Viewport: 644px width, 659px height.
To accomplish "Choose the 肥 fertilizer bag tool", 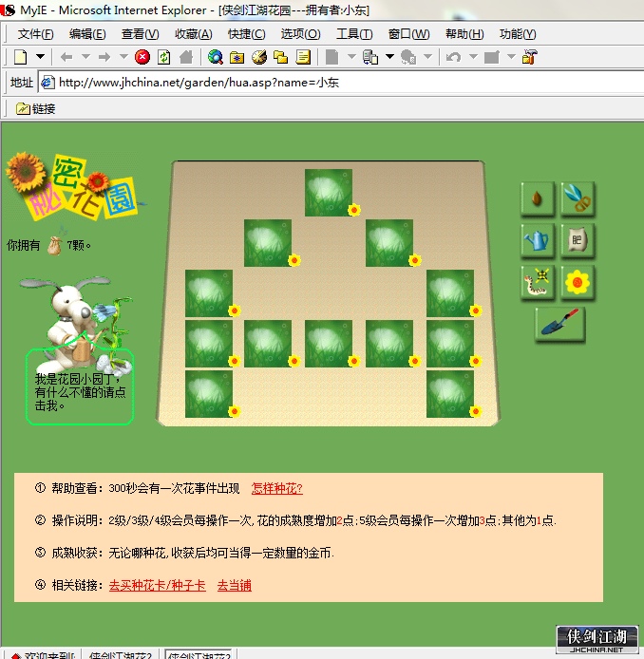I will click(x=578, y=240).
